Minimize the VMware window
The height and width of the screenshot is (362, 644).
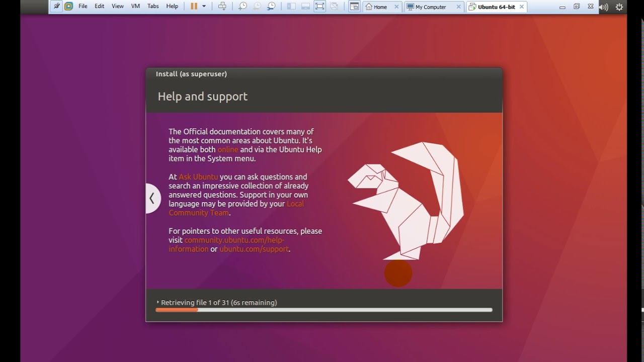[x=562, y=7]
